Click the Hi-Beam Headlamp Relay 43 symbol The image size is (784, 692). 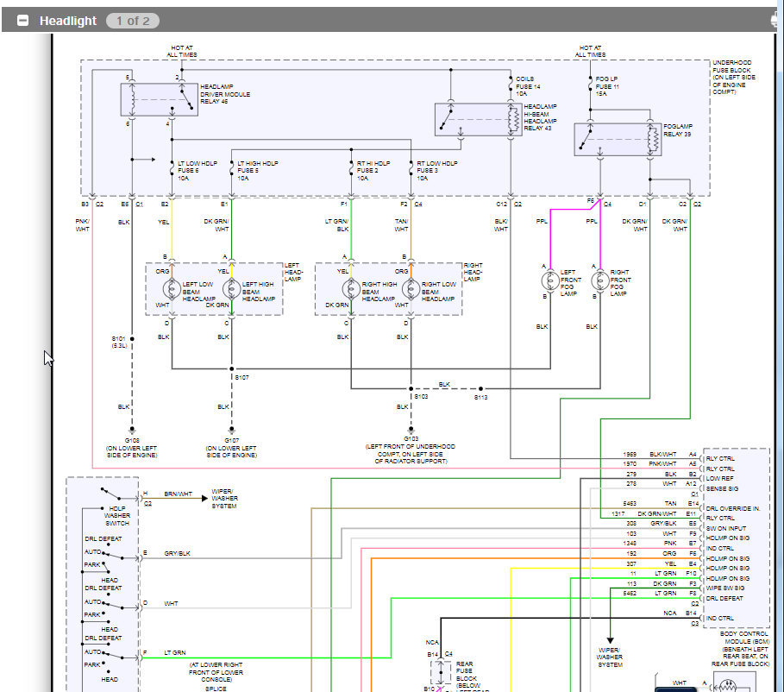[x=478, y=119]
